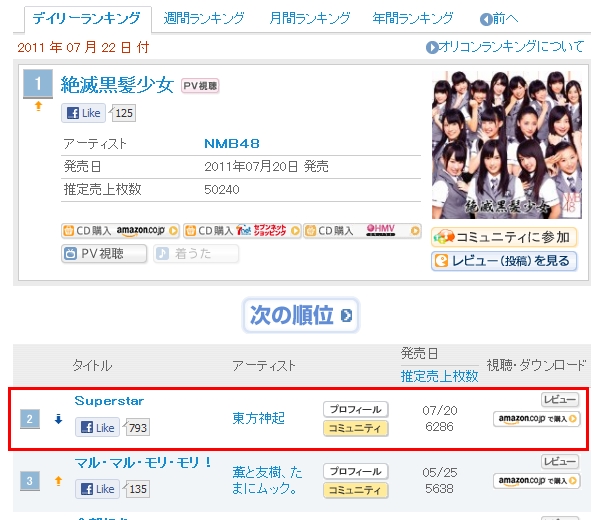
Task: Click the 着うた button
Action: click(x=196, y=253)
